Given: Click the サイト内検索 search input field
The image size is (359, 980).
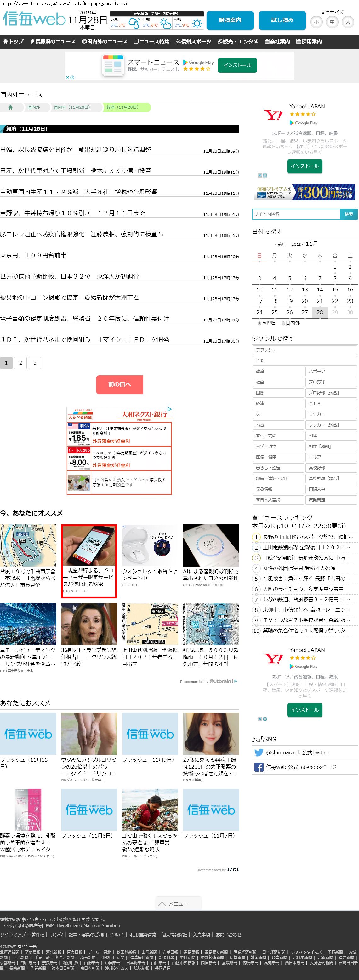Looking at the screenshot, I should [x=295, y=214].
